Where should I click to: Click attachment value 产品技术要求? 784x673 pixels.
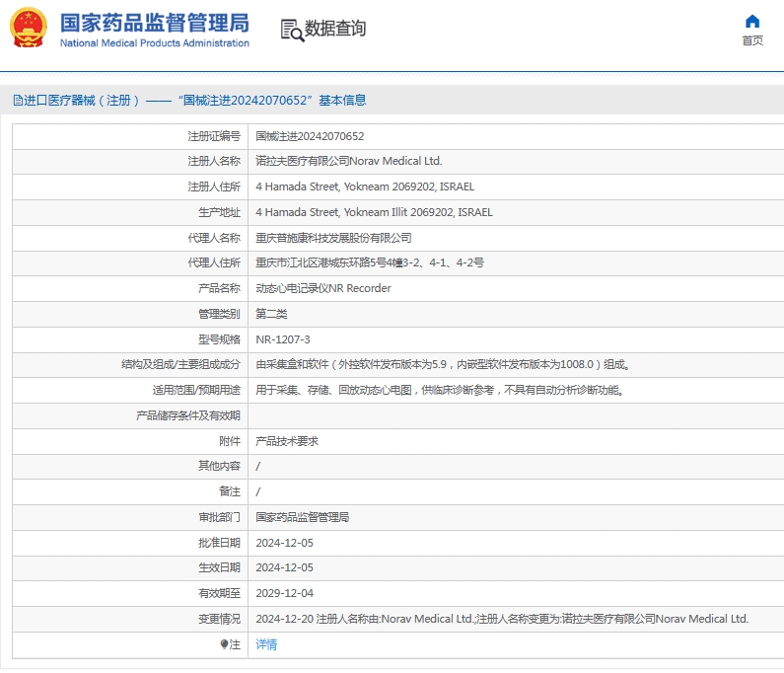coord(287,441)
